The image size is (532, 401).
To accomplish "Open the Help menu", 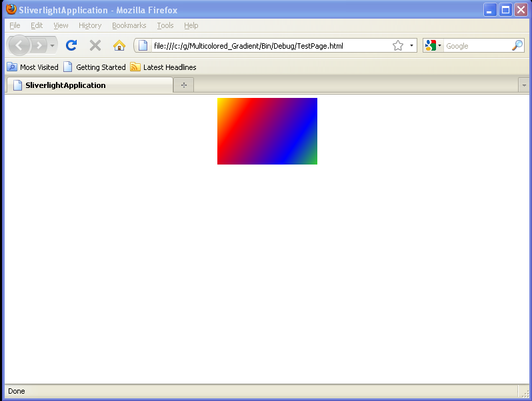I will click(191, 25).
